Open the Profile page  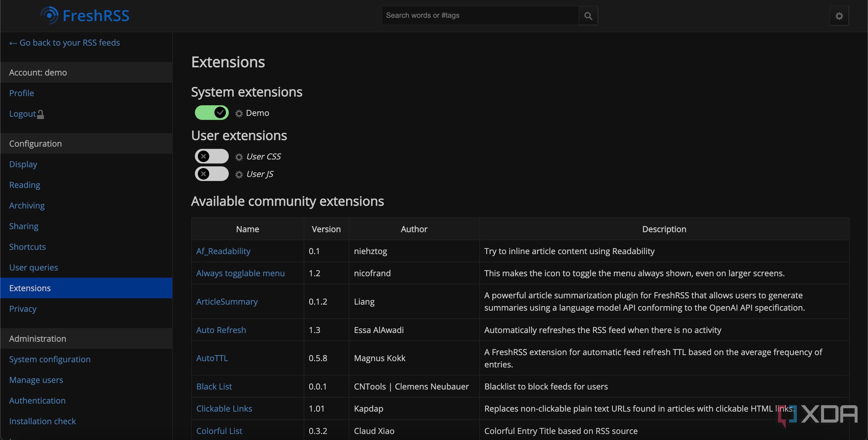[x=22, y=93]
